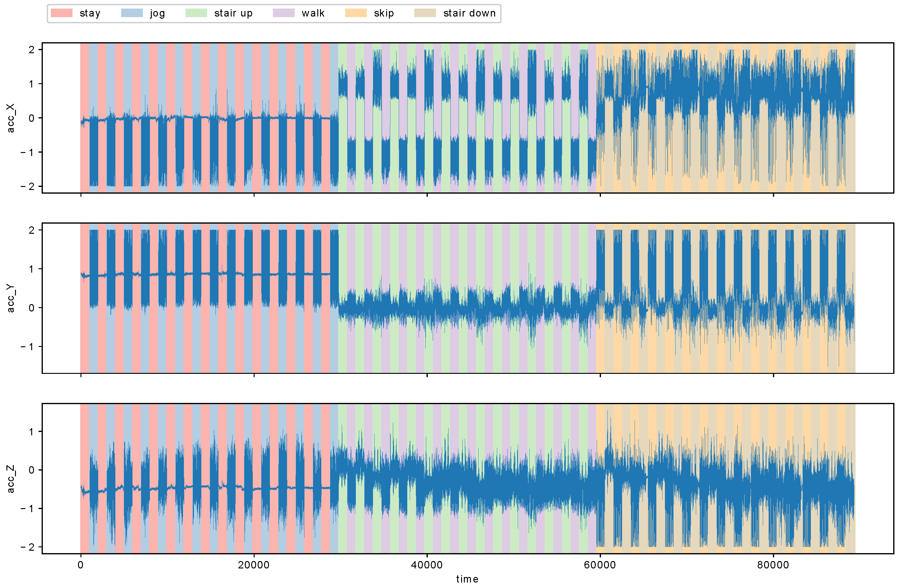
Task: Click the 'jog' legend label text
Action: pos(157,13)
